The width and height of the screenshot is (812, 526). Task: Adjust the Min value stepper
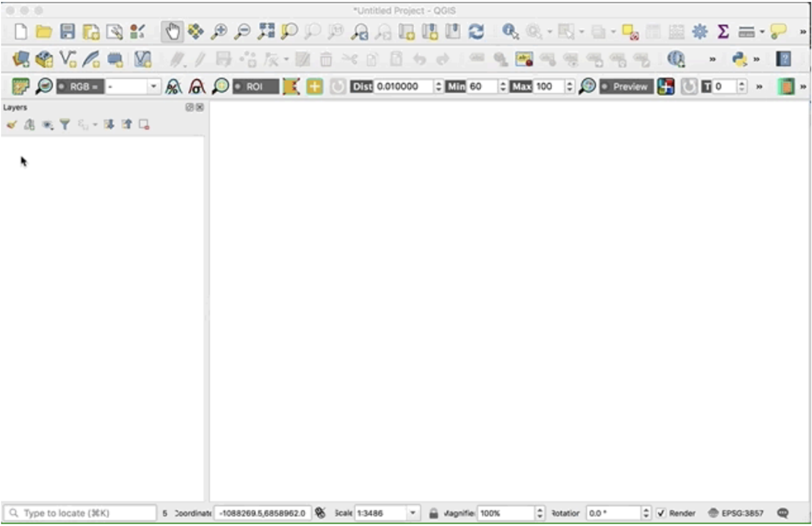pyautogui.click(x=503, y=87)
